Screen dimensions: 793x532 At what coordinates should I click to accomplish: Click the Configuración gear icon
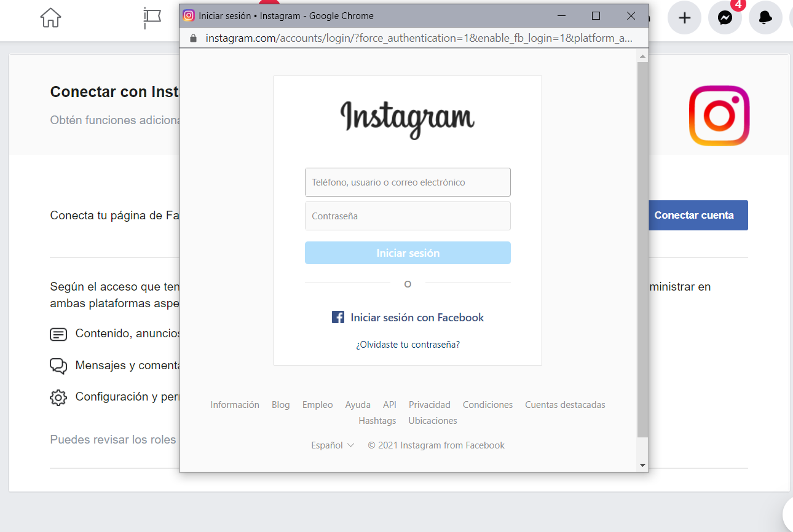click(58, 398)
